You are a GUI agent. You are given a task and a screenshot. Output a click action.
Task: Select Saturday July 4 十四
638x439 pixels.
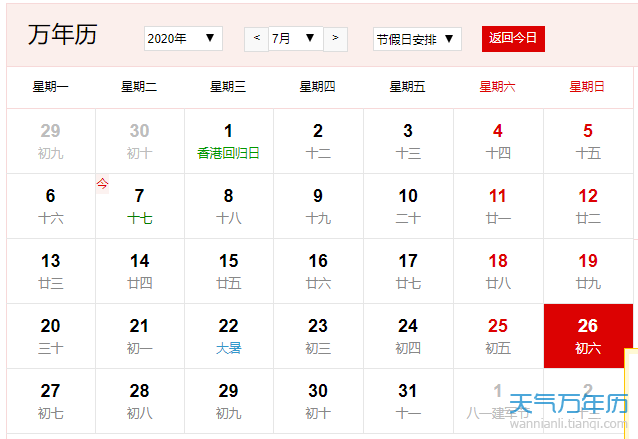tap(498, 141)
